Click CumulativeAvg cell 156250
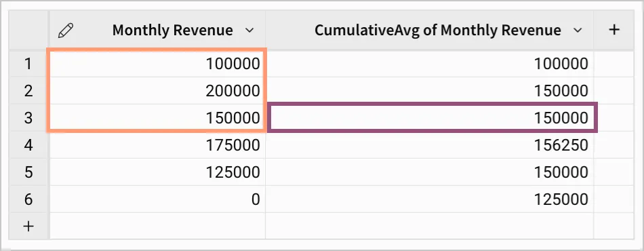The width and height of the screenshot is (644, 251). coord(430,145)
